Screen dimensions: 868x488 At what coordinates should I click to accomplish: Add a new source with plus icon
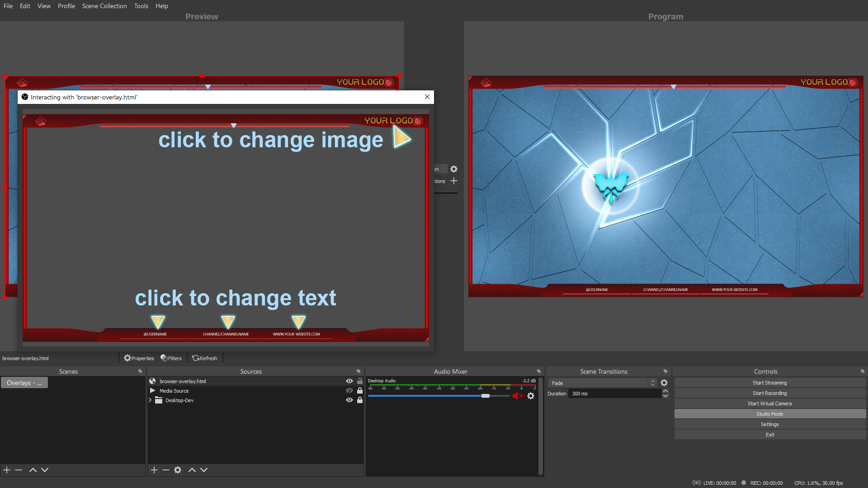pyautogui.click(x=154, y=470)
